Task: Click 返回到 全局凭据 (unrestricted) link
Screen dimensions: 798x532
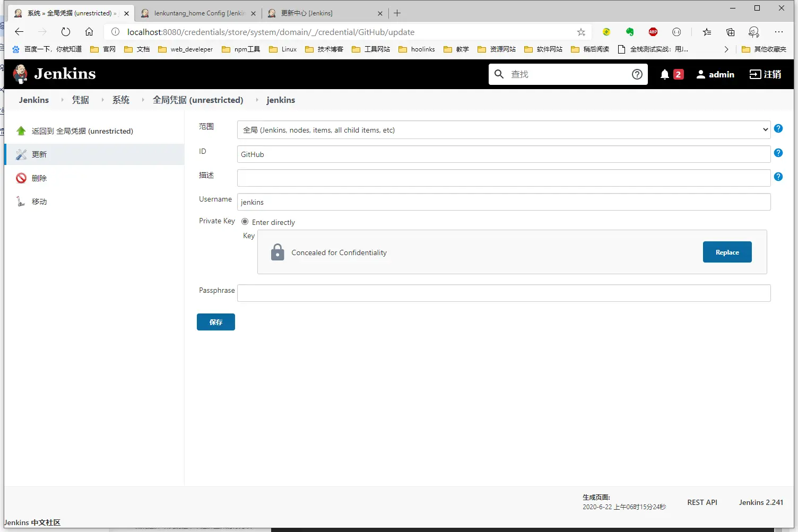Action: tap(82, 131)
